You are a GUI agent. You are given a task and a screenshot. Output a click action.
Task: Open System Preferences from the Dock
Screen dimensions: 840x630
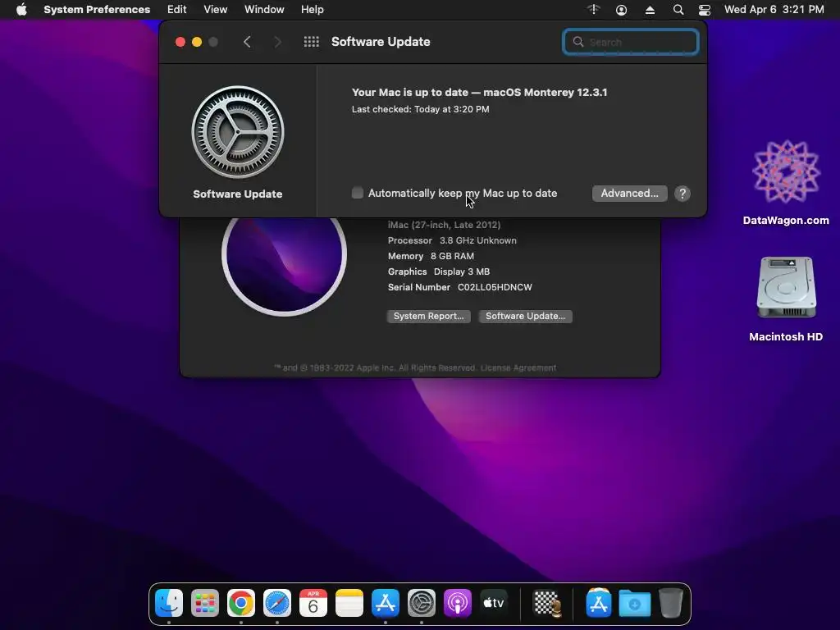point(422,603)
